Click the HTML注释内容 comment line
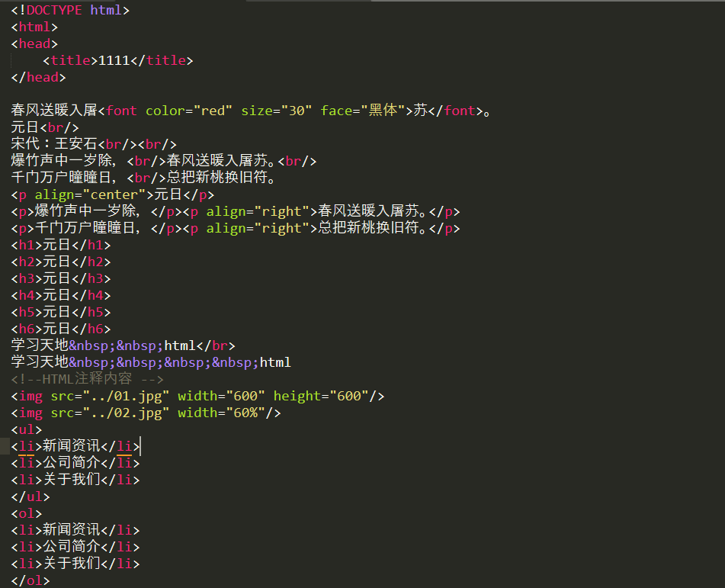This screenshot has width=725, height=588. 88,379
